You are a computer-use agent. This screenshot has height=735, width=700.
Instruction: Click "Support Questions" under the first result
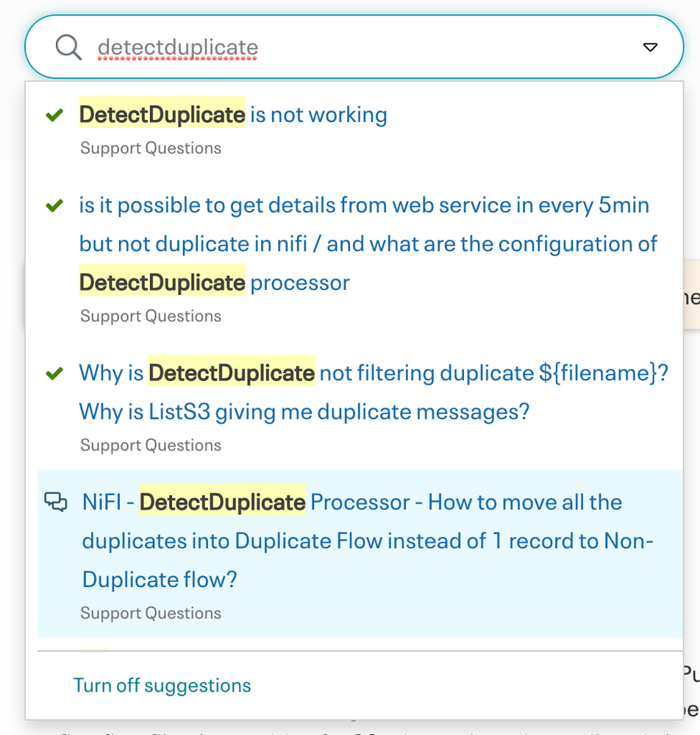pyautogui.click(x=151, y=148)
